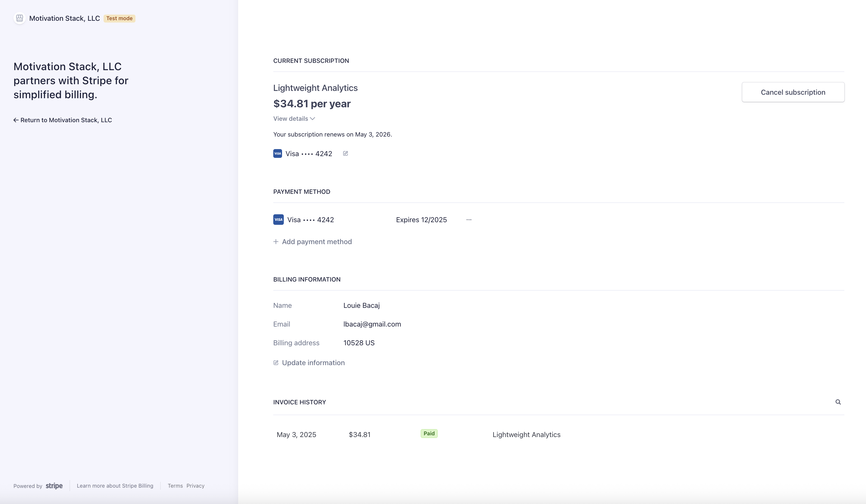The image size is (866, 504).
Task: Open the Terms link
Action: tap(175, 486)
